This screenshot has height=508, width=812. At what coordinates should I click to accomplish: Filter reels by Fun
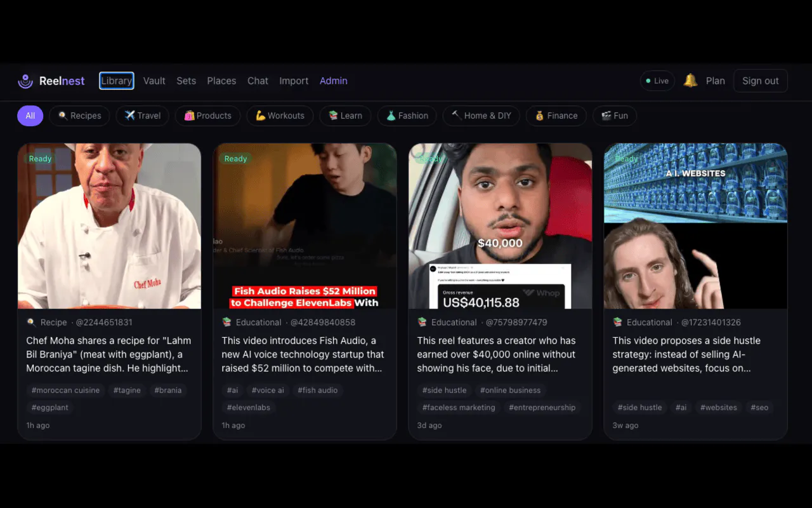pyautogui.click(x=614, y=116)
